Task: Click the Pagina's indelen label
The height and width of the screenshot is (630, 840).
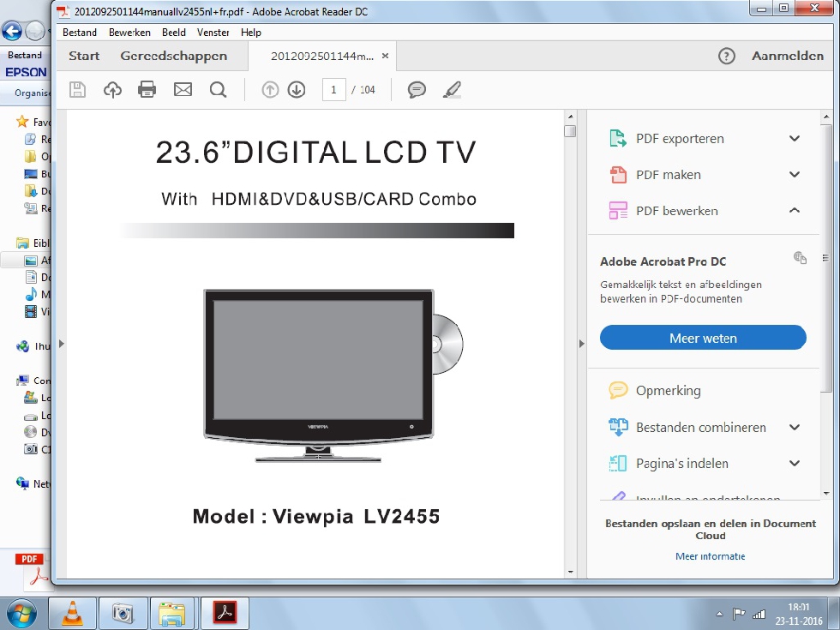Action: (682, 464)
